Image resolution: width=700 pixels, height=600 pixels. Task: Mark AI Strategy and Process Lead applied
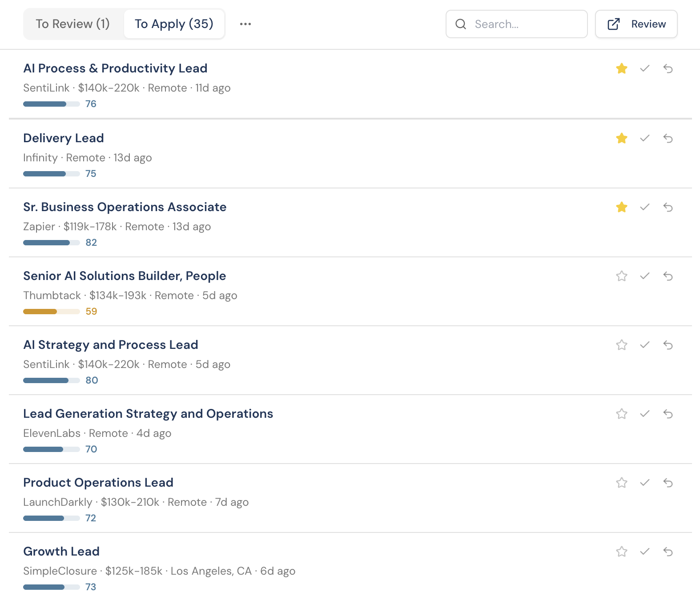pyautogui.click(x=645, y=345)
